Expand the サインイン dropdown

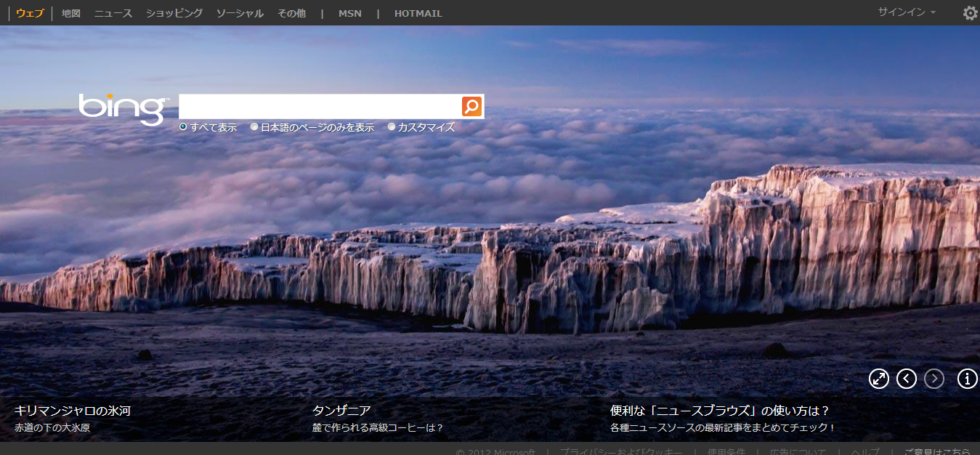[x=907, y=12]
